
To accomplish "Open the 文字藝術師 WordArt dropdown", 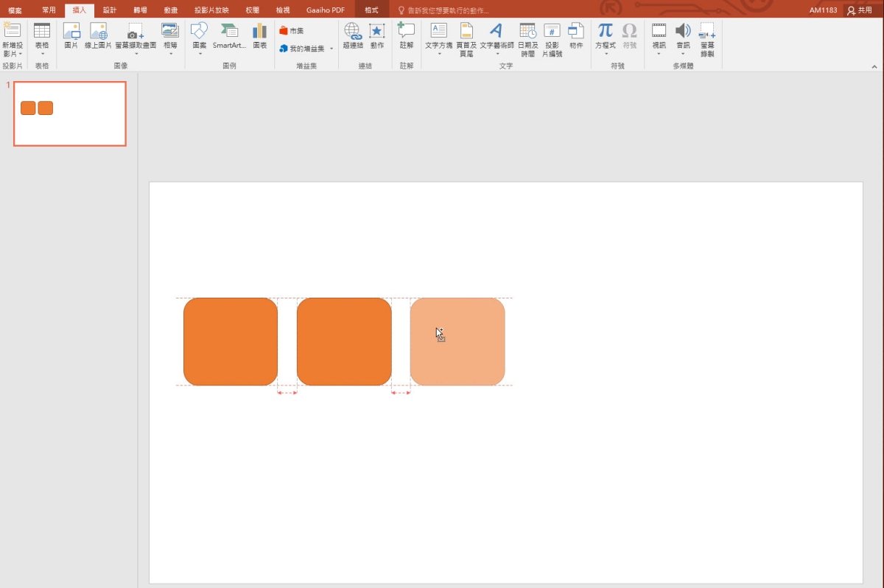I will (497, 53).
